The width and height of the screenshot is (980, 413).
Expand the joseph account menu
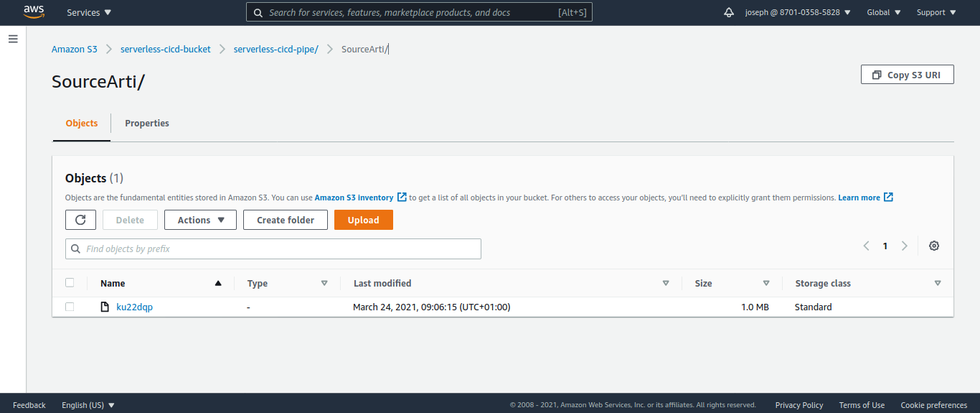click(798, 12)
